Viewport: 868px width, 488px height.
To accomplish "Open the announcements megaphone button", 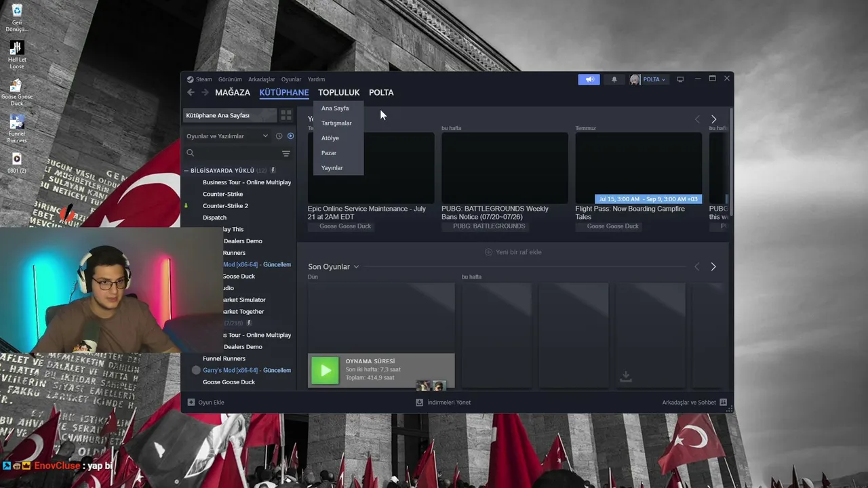I will [x=589, y=79].
